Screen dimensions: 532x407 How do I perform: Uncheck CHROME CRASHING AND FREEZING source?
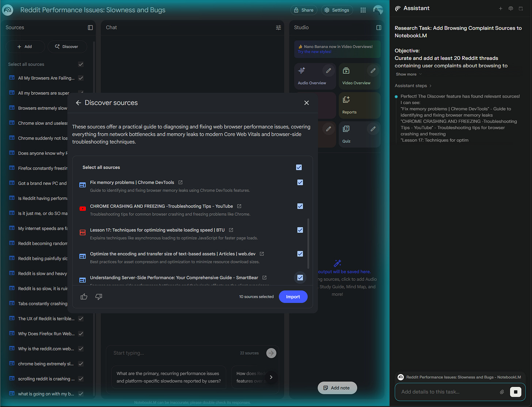[300, 206]
